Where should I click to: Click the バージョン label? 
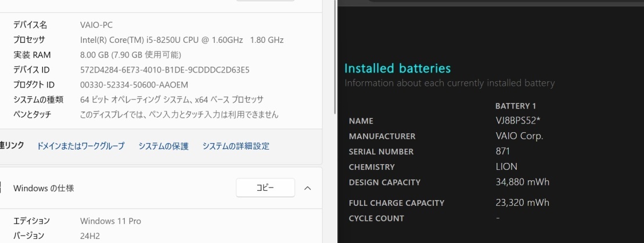coord(29,236)
